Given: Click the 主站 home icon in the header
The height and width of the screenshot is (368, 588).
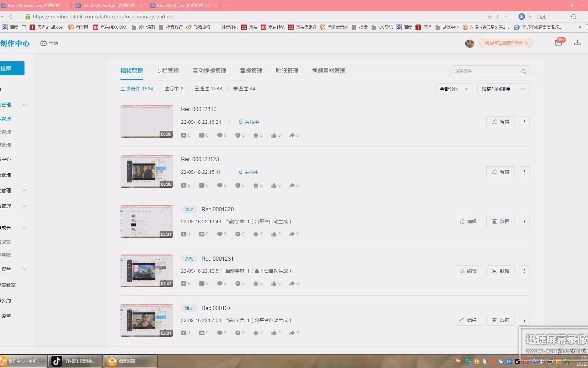Looking at the screenshot, I should point(44,43).
